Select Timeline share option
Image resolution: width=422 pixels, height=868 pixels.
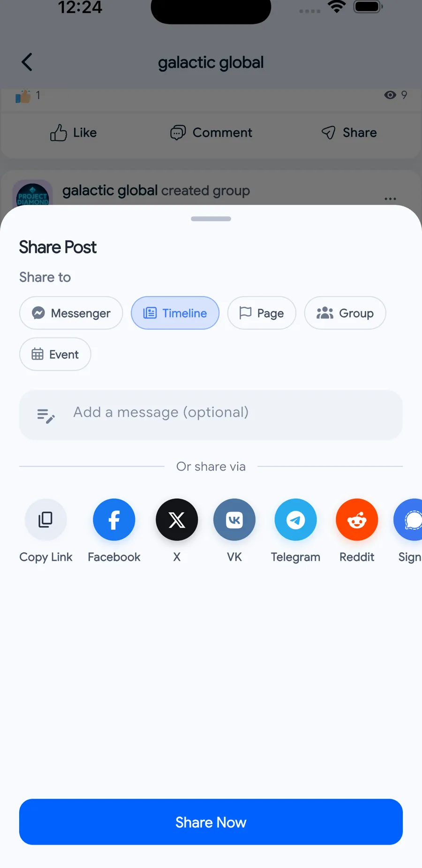pyautogui.click(x=175, y=313)
